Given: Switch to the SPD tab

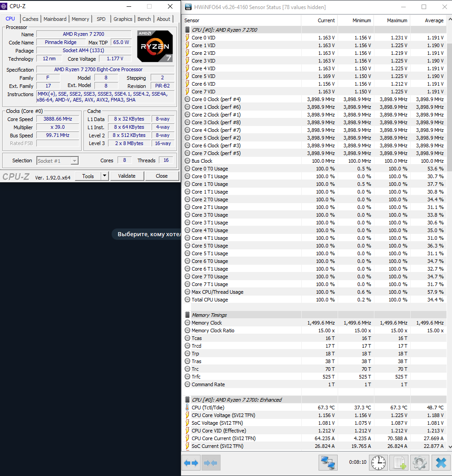Looking at the screenshot, I should [101, 19].
